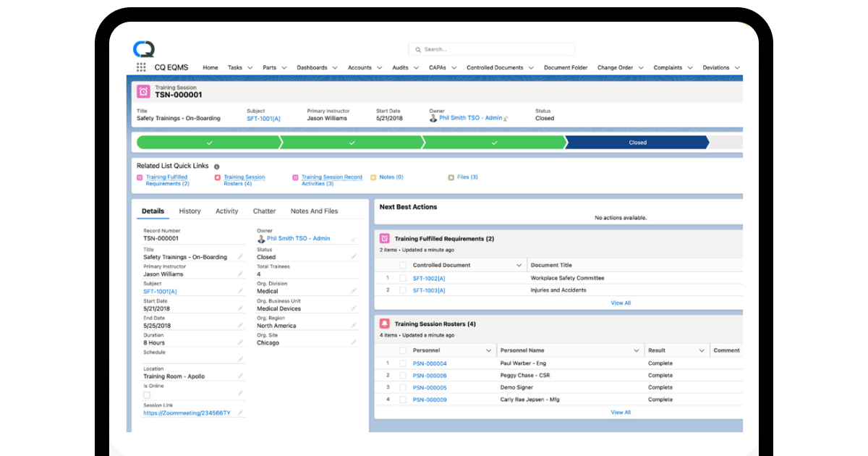
Task: Select the header checkbox in Controlled Document list
Action: pyautogui.click(x=402, y=264)
